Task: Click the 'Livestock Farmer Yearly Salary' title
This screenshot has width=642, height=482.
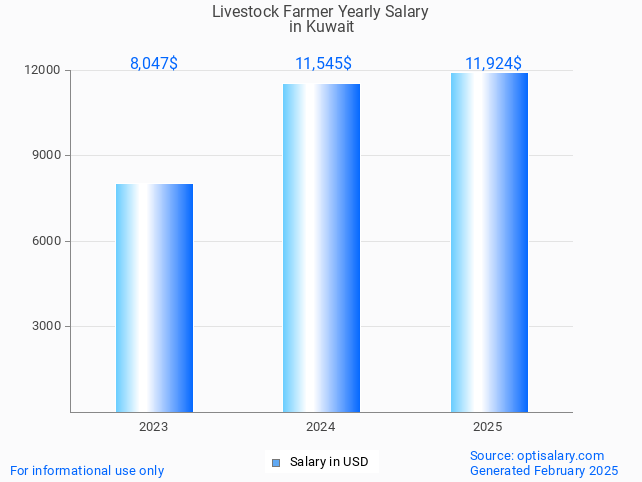Action: coord(321,12)
